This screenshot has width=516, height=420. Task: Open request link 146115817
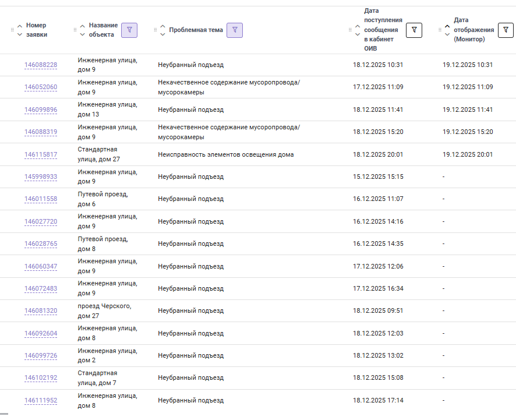click(41, 155)
